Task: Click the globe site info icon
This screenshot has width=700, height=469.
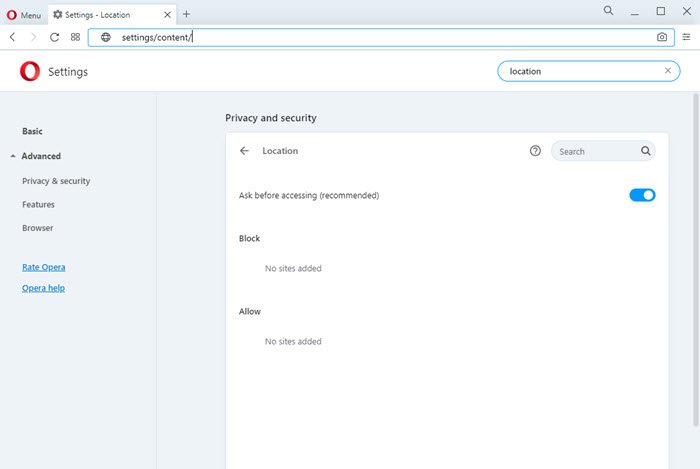Action: click(x=106, y=37)
